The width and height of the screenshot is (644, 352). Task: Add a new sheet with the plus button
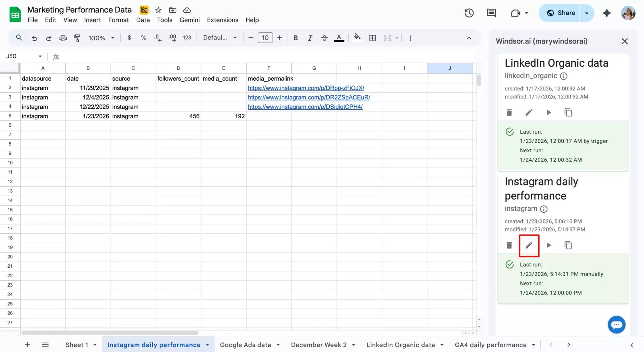(27, 345)
